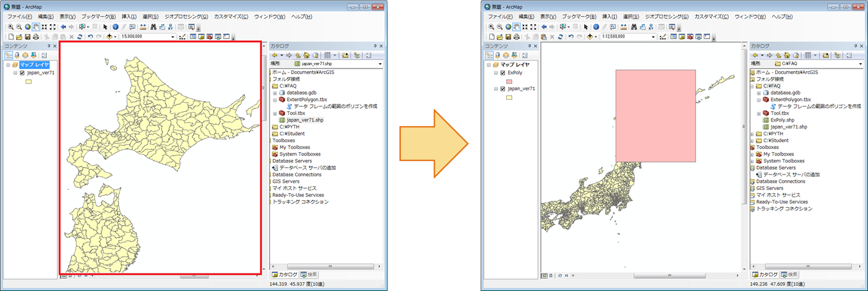Toggle japan_ver71 layer checkbox in left window
This screenshot has height=291, width=868.
22,73
